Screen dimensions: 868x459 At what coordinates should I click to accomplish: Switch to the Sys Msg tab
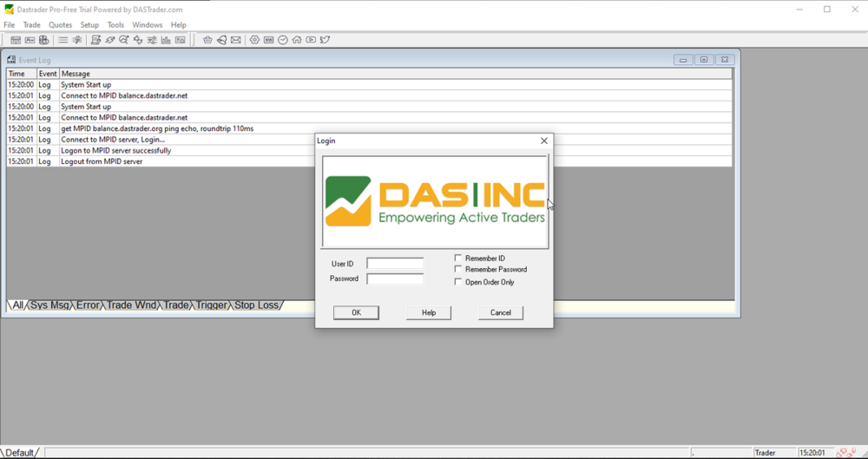click(x=50, y=305)
